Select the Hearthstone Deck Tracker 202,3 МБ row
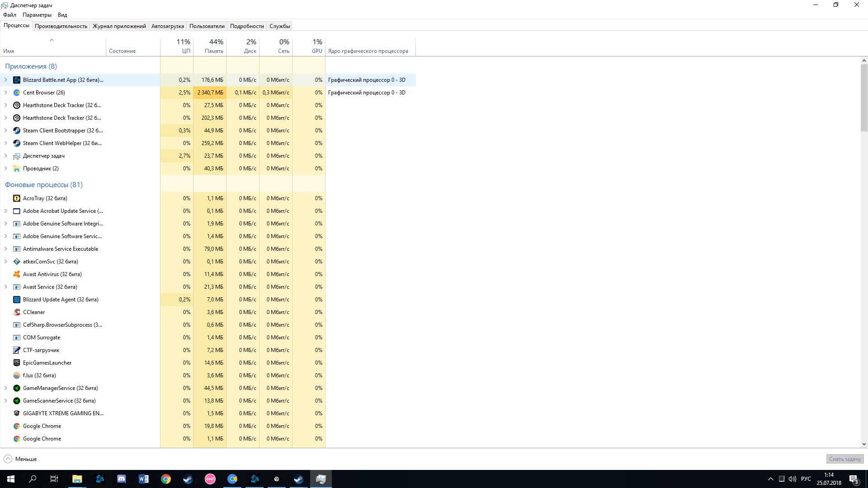Image resolution: width=868 pixels, height=488 pixels. 62,118
